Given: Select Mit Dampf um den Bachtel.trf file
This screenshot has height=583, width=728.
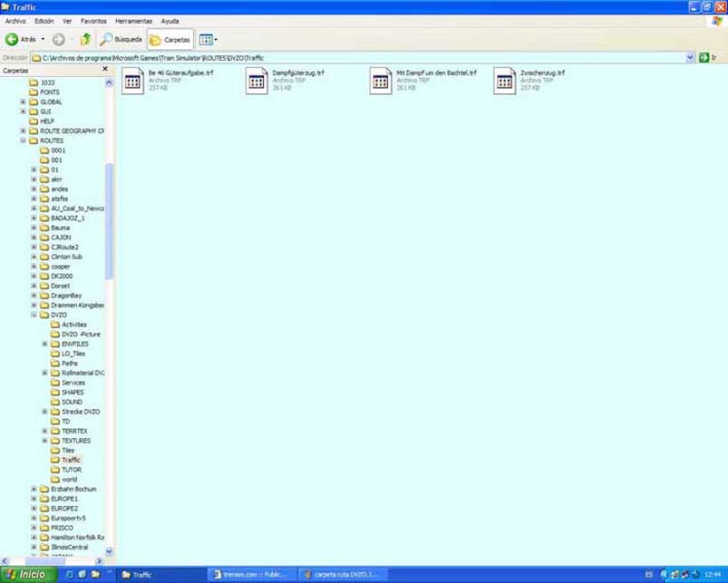Looking at the screenshot, I should [381, 81].
